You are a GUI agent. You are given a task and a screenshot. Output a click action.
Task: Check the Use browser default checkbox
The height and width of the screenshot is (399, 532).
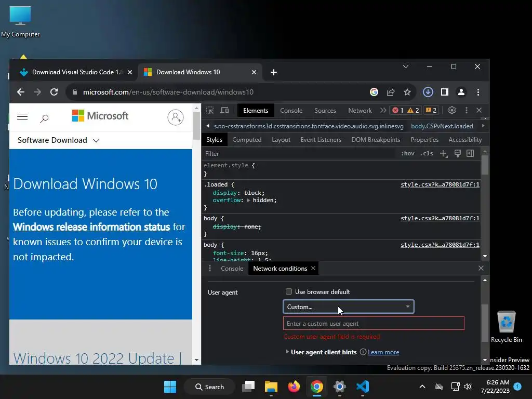(289, 291)
